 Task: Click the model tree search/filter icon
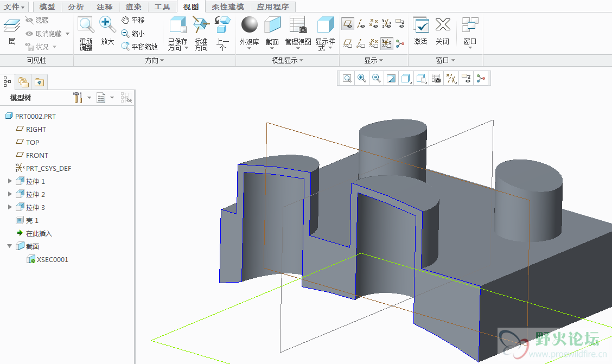(x=126, y=98)
